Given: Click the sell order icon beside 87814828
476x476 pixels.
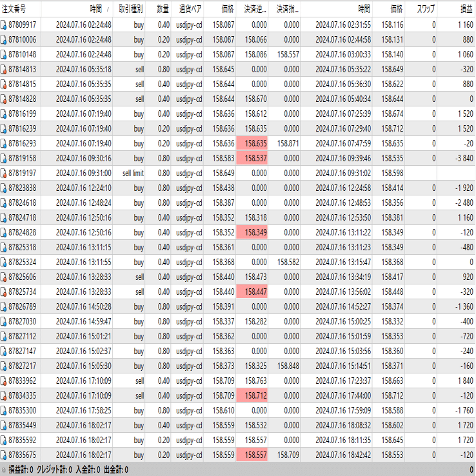Looking at the screenshot, I should tap(3, 99).
